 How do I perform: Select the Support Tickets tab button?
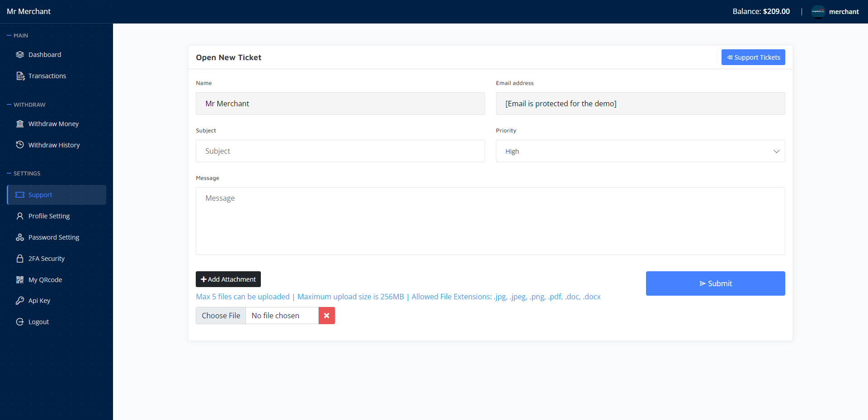coord(753,57)
